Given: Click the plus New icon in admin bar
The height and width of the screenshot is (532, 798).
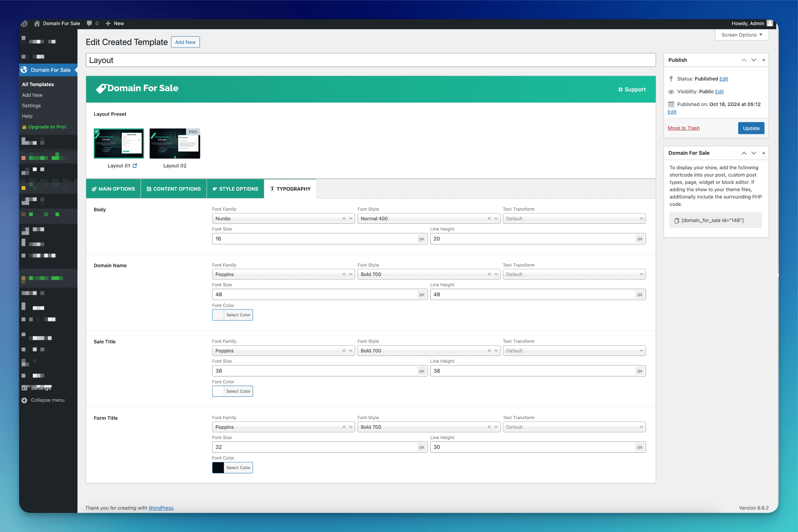Looking at the screenshot, I should pos(108,24).
